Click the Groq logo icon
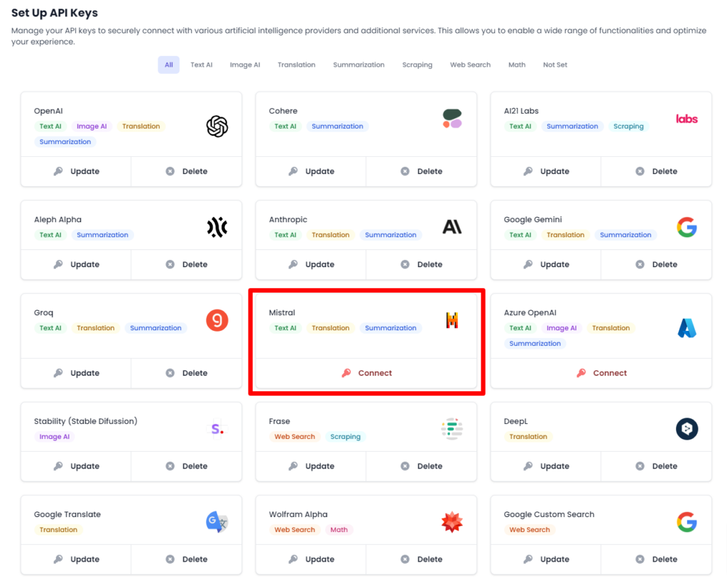Screen dimensions: 727x588 pyautogui.click(x=217, y=320)
